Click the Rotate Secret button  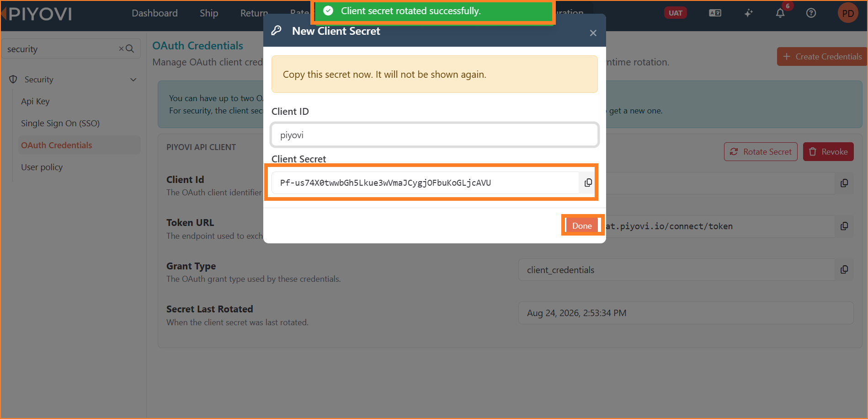761,152
